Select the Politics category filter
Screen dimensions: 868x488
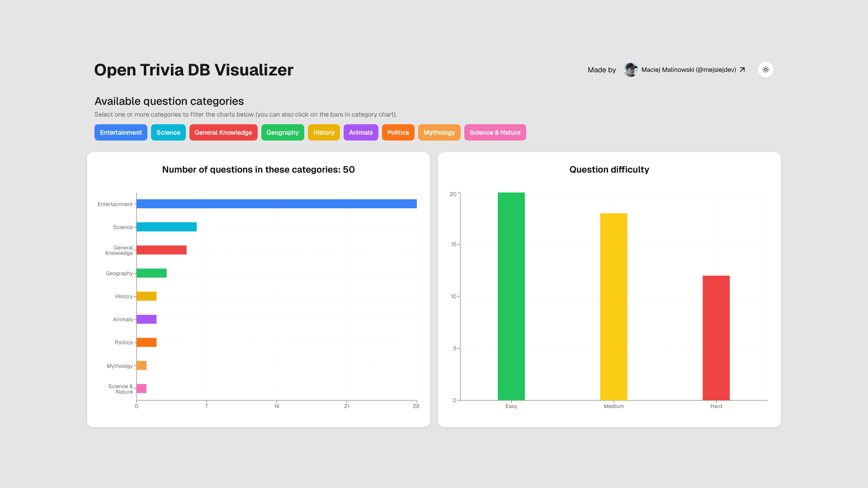pos(398,132)
